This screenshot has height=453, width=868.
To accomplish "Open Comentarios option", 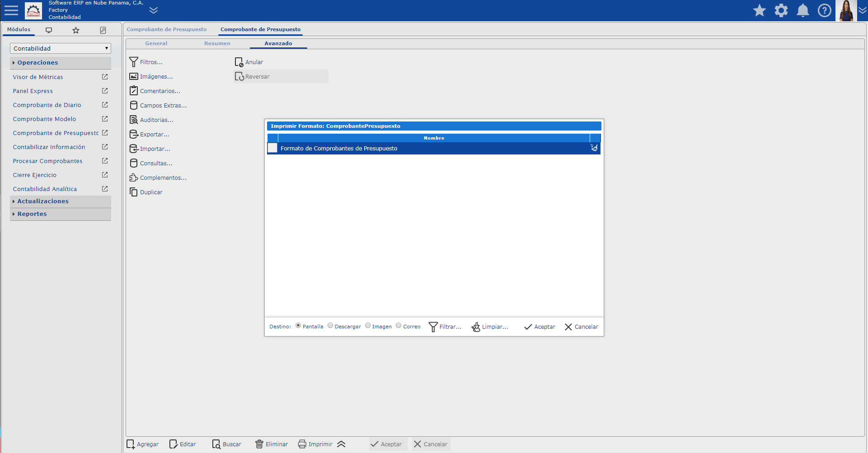I will (155, 91).
